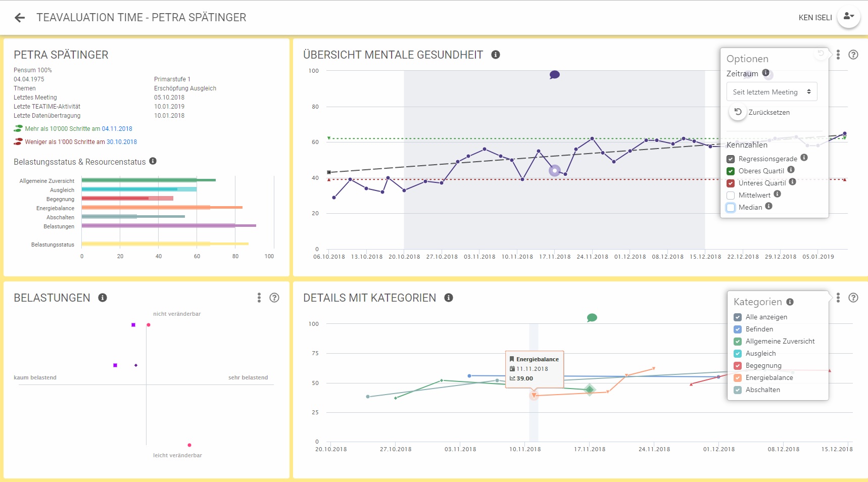This screenshot has height=482, width=868.
Task: Click the Belastungen bar in status chart
Action: tap(169, 226)
